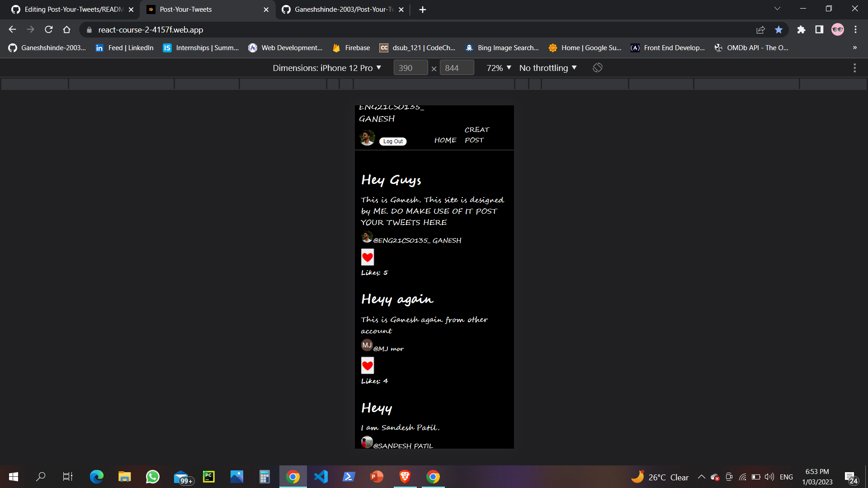Switch to Editing Post-Your-Tweets README tab
868x488 pixels.
tap(73, 9)
